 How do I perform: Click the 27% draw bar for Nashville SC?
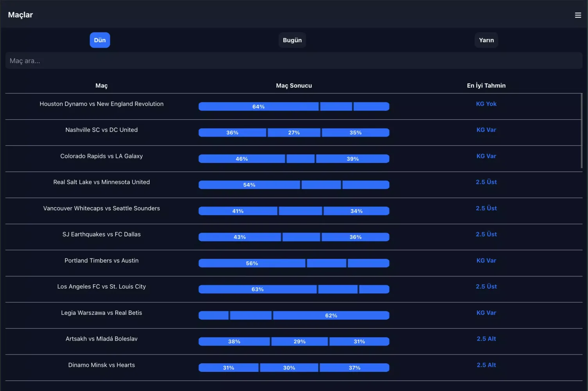294,133
